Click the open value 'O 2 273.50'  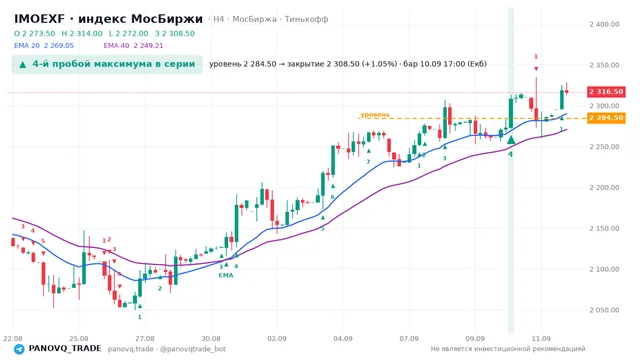point(34,33)
